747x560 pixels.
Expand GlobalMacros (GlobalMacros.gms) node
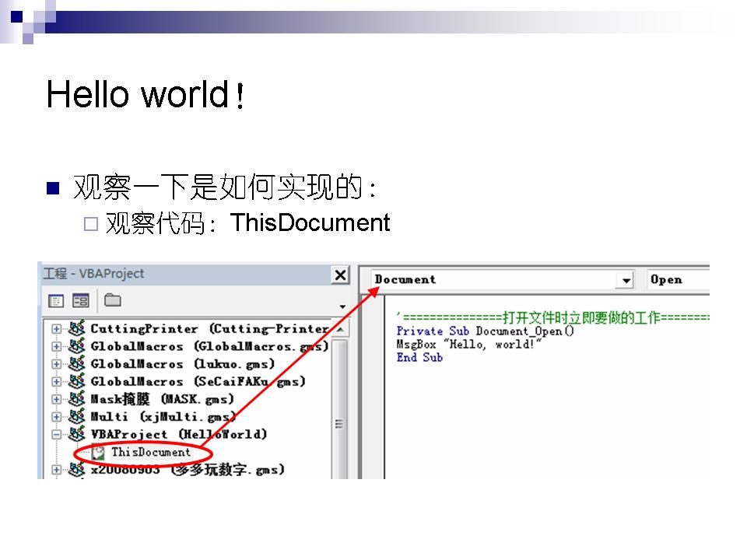click(56, 347)
